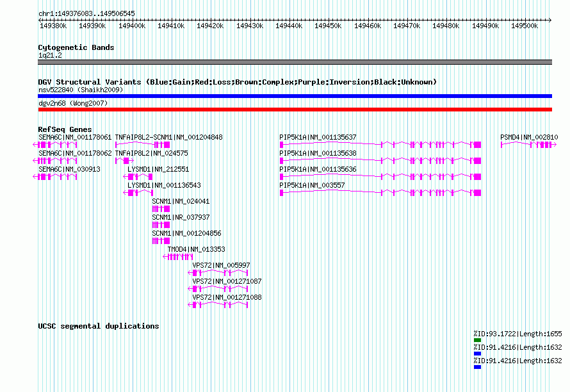Select SCNM1|NR_037937 gene label
This screenshot has height=392, width=570.
point(181,217)
